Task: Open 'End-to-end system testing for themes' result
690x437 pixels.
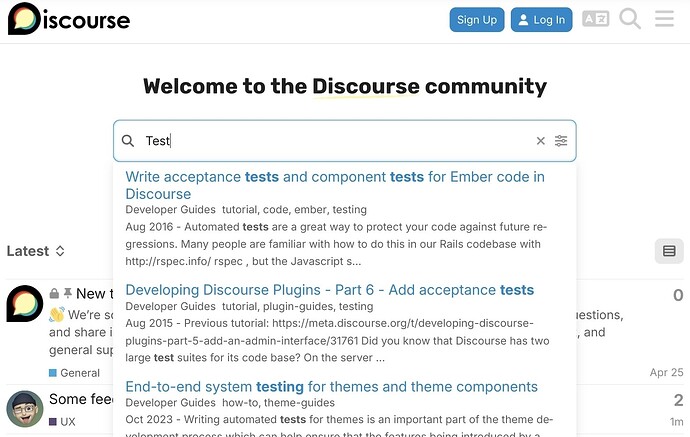Action: [x=331, y=386]
